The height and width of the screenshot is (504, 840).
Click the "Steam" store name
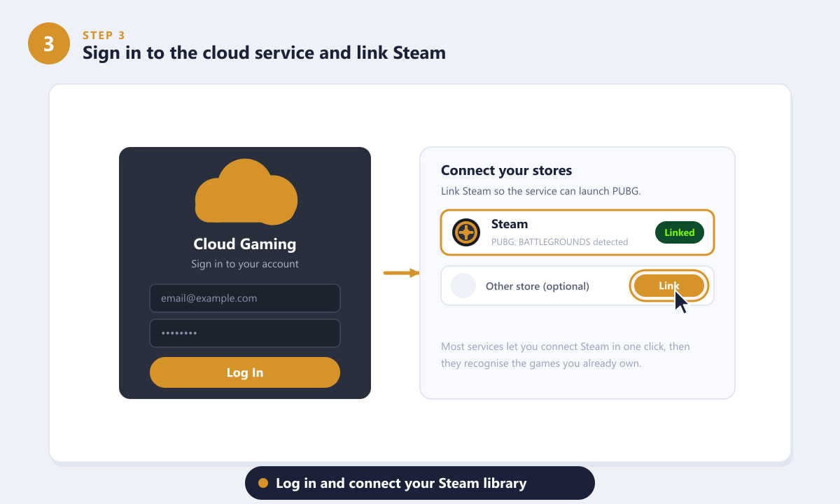point(510,224)
